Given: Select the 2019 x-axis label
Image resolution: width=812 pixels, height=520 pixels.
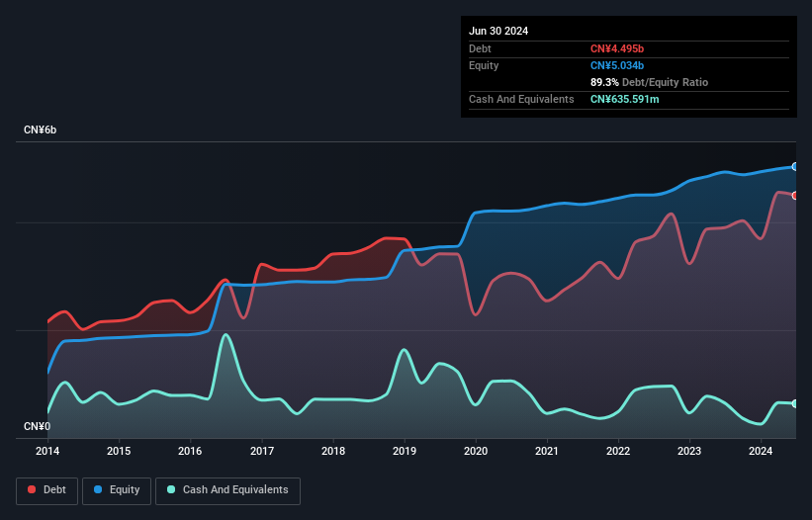Looking at the screenshot, I should tap(405, 451).
